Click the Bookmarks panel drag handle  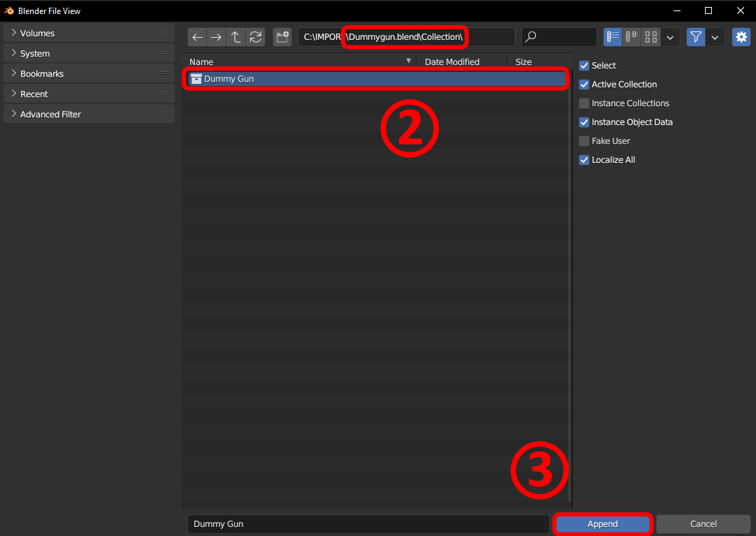(x=165, y=73)
